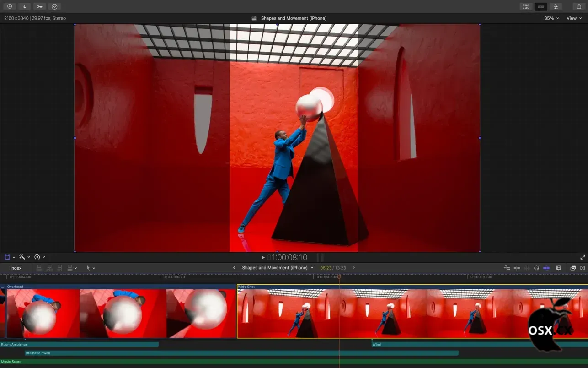Screen dimensions: 588x368
Task: Open the 35% zoom level dropdown
Action: (551, 18)
